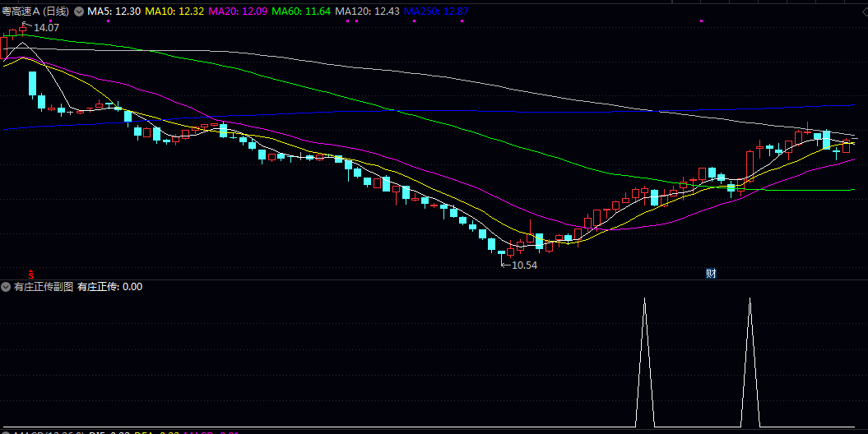This screenshot has width=868, height=434.
Task: Click the rightmost magenta dot marker at top
Action: 701,21
